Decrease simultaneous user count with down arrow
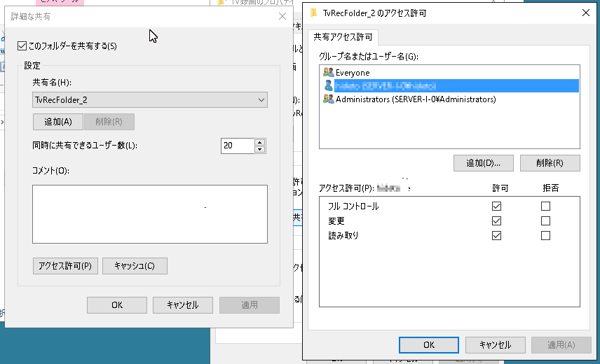 point(260,149)
